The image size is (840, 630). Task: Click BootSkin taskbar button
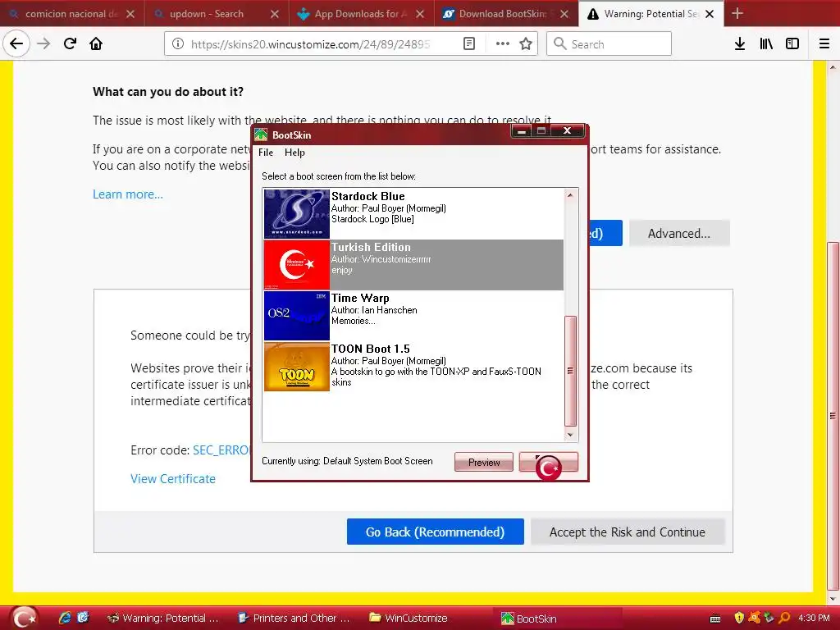[x=558, y=619]
